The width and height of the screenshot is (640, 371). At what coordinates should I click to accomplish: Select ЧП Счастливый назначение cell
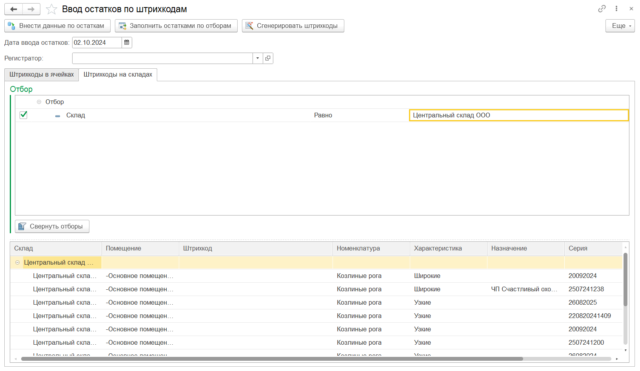[x=526, y=289]
